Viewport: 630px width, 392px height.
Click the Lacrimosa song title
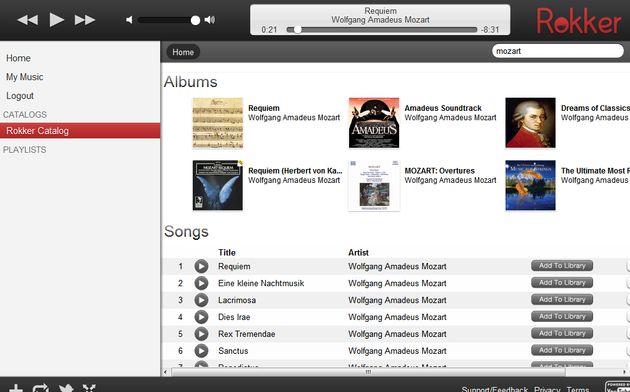pyautogui.click(x=237, y=300)
